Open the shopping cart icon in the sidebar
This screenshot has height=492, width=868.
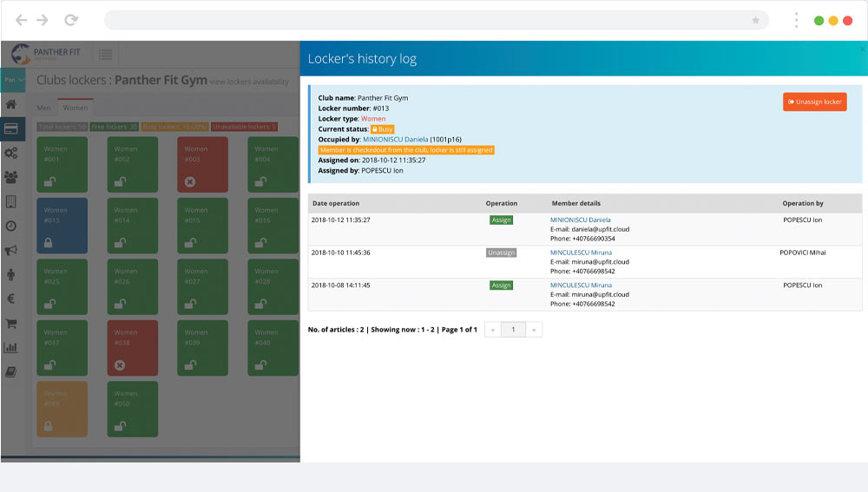(x=11, y=323)
